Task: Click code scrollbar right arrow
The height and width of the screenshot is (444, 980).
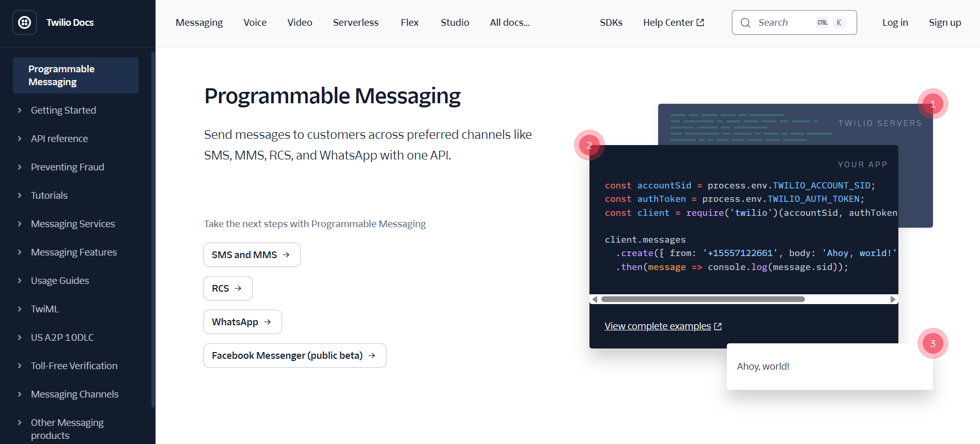Action: pyautogui.click(x=893, y=299)
